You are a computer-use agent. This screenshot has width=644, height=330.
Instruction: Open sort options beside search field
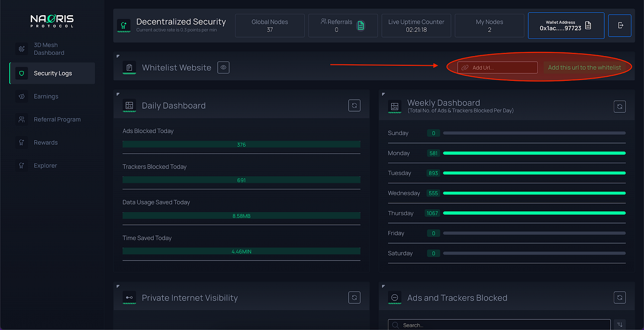pyautogui.click(x=620, y=324)
